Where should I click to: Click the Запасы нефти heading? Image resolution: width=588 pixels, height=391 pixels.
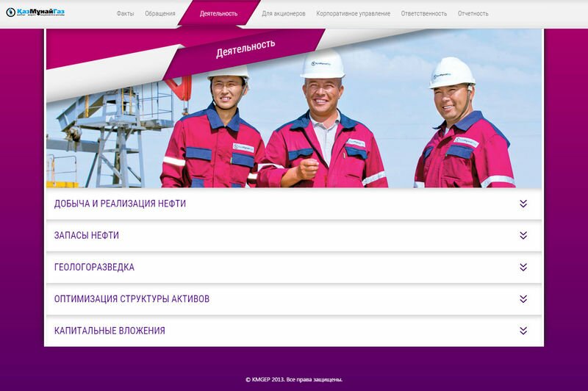coord(87,235)
